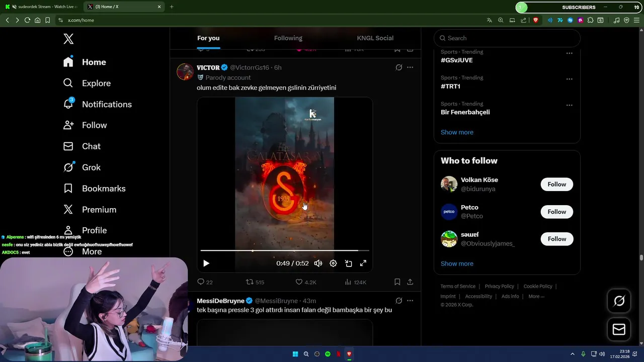Screen dimensions: 644x362
Task: Open the Terms of Service link
Action: 458,287
